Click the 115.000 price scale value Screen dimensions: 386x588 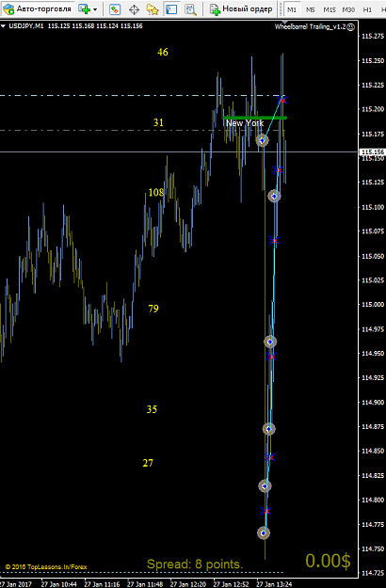(x=372, y=305)
